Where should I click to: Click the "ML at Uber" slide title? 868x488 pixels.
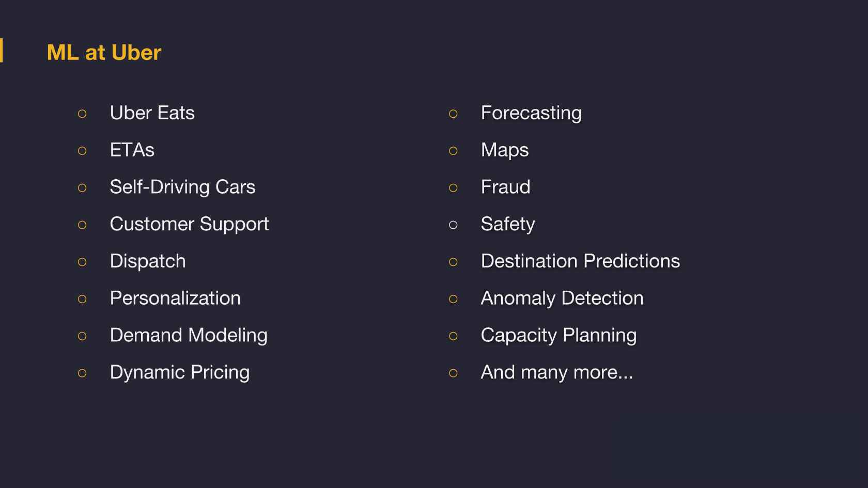point(104,53)
